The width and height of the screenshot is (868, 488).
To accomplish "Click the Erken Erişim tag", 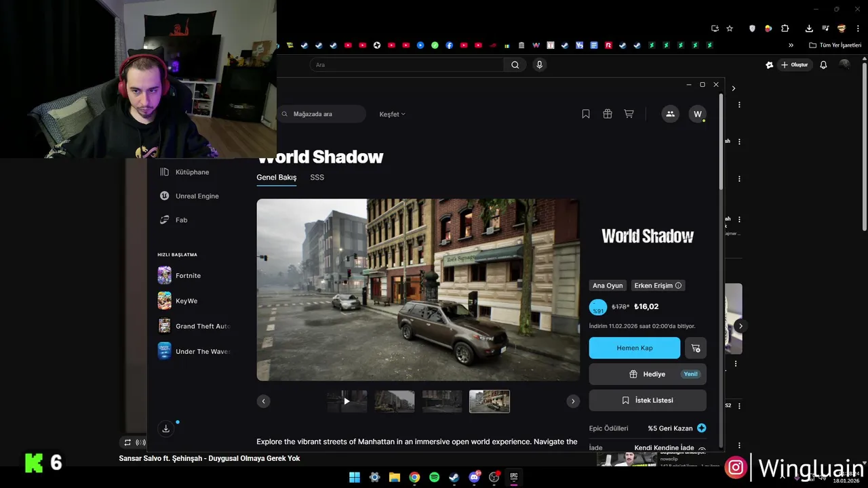I will [658, 285].
